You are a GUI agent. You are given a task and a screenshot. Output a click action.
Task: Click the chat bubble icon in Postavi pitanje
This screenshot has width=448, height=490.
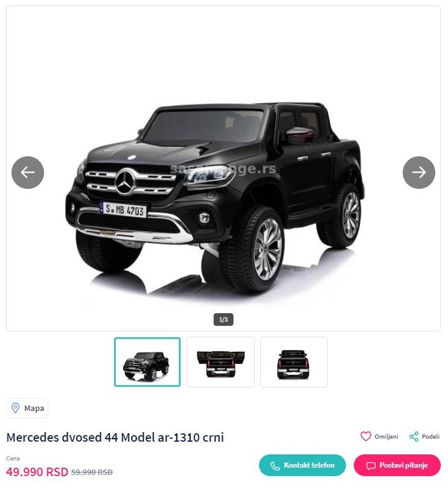(x=371, y=466)
